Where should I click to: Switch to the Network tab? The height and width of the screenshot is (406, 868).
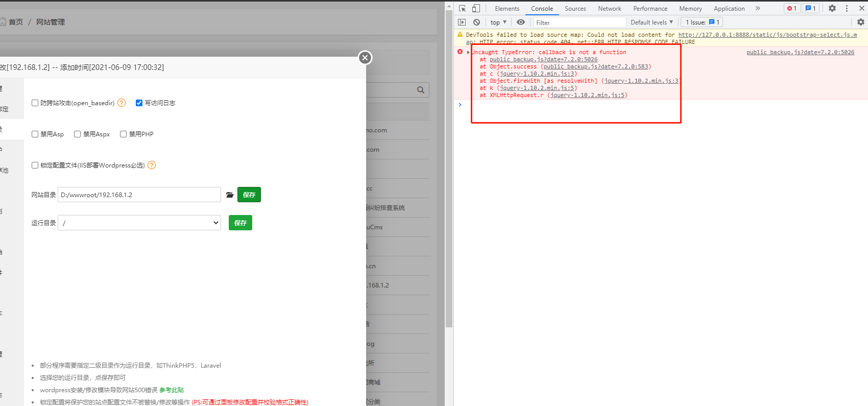(610, 9)
